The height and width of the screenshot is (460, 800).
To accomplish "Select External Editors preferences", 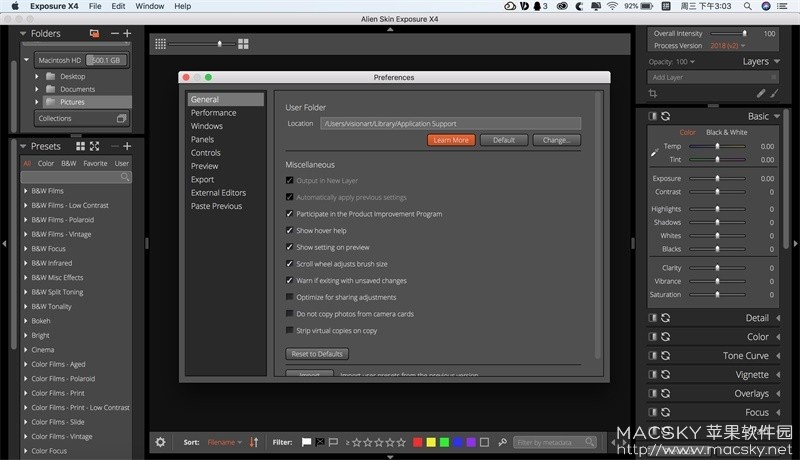I will (x=218, y=193).
